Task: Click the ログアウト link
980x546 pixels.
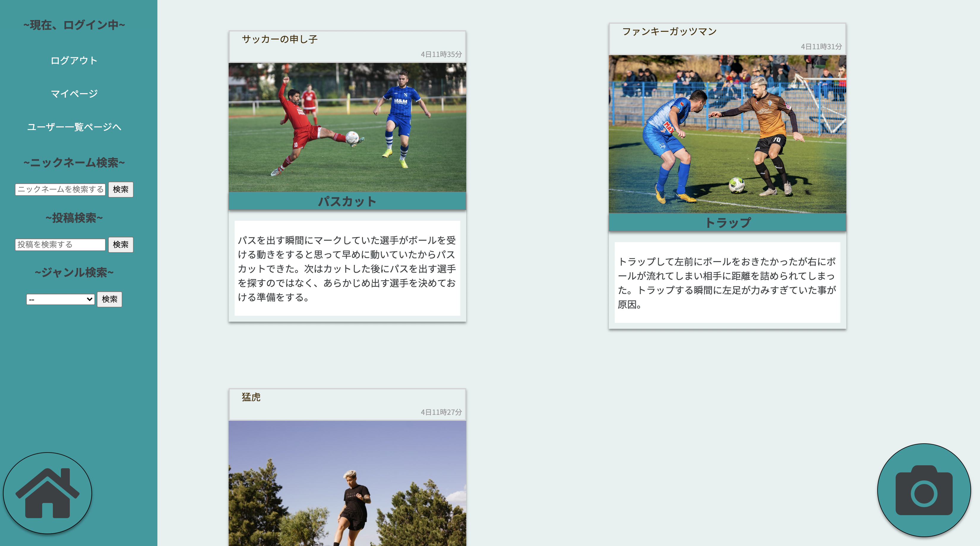Action: 74,60
